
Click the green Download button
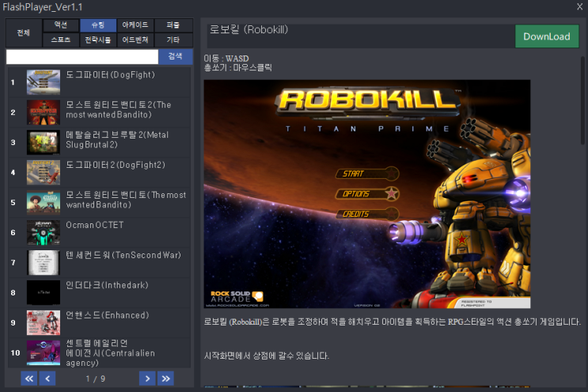coord(547,36)
